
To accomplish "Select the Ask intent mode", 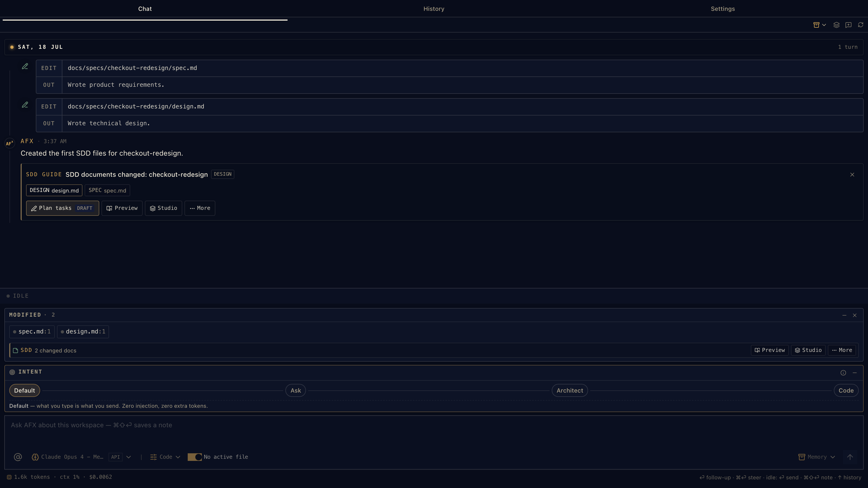I will pos(295,391).
